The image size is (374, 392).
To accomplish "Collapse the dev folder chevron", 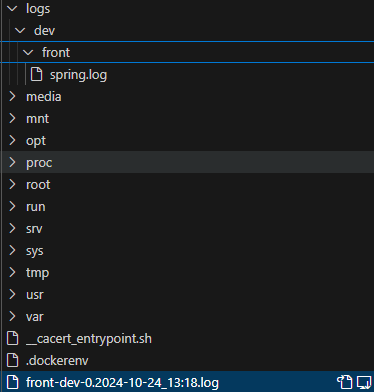I will tap(20, 31).
